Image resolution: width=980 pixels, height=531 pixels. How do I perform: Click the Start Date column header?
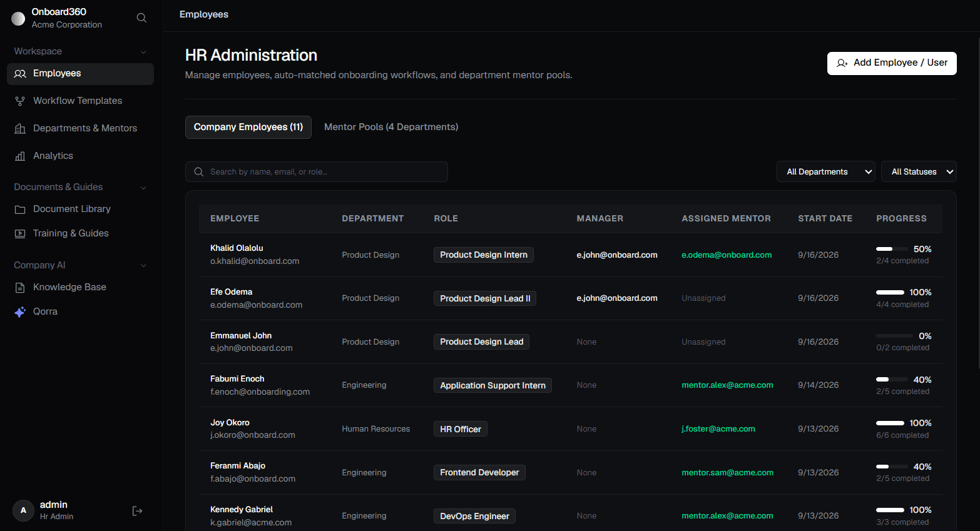(825, 218)
